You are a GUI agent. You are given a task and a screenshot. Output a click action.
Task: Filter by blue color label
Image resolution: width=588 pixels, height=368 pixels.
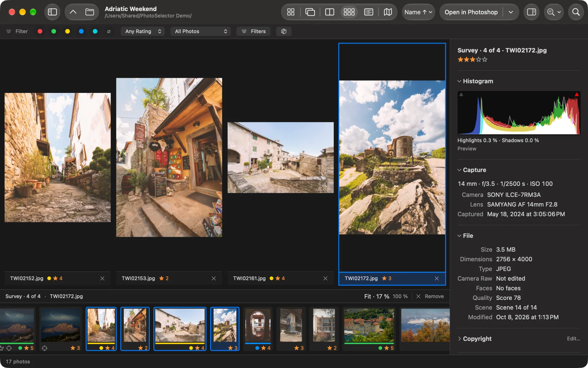(x=81, y=31)
